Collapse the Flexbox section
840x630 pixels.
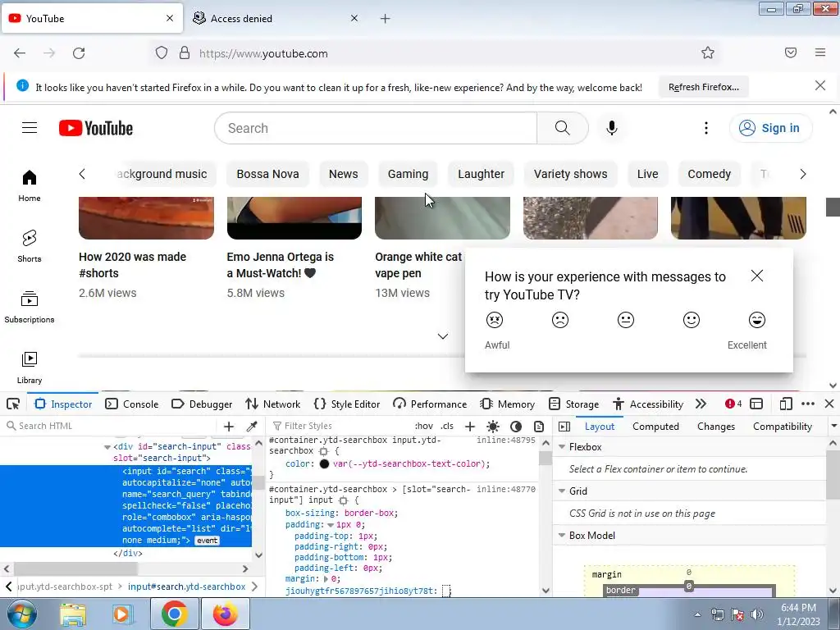coord(562,447)
